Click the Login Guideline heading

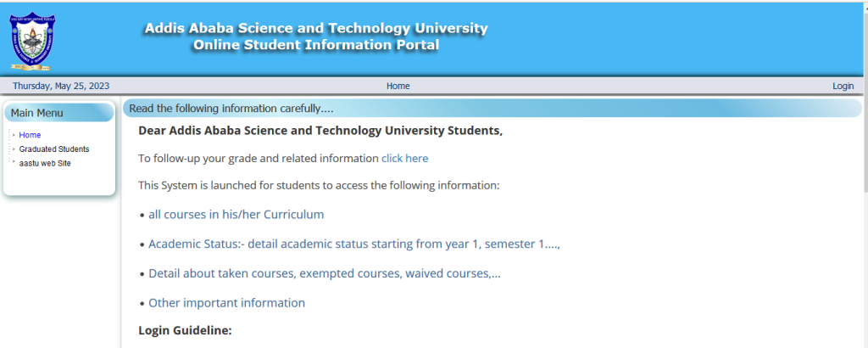[185, 330]
